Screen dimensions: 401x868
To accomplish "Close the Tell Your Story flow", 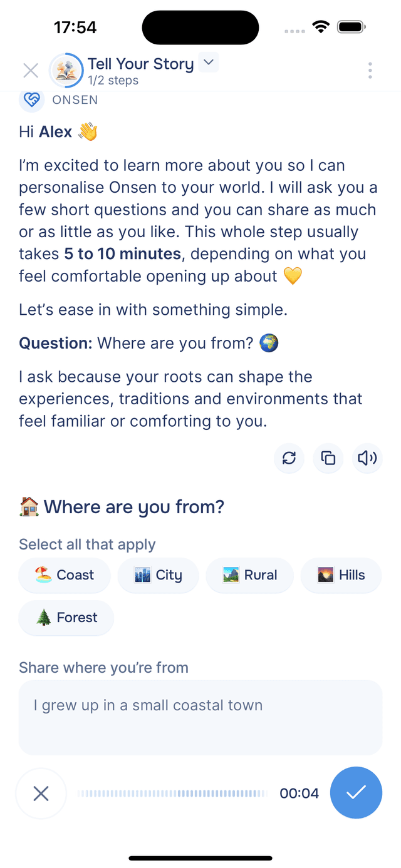I will (30, 70).
